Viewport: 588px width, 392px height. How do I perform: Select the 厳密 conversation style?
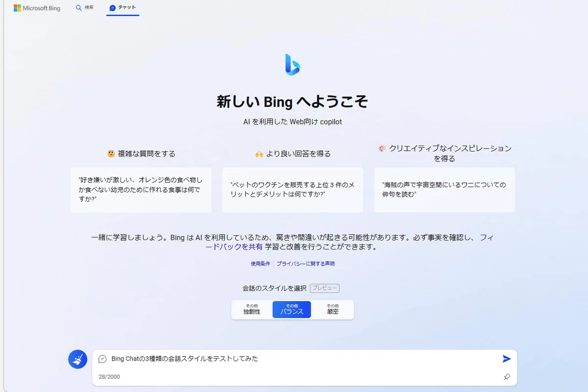(333, 310)
